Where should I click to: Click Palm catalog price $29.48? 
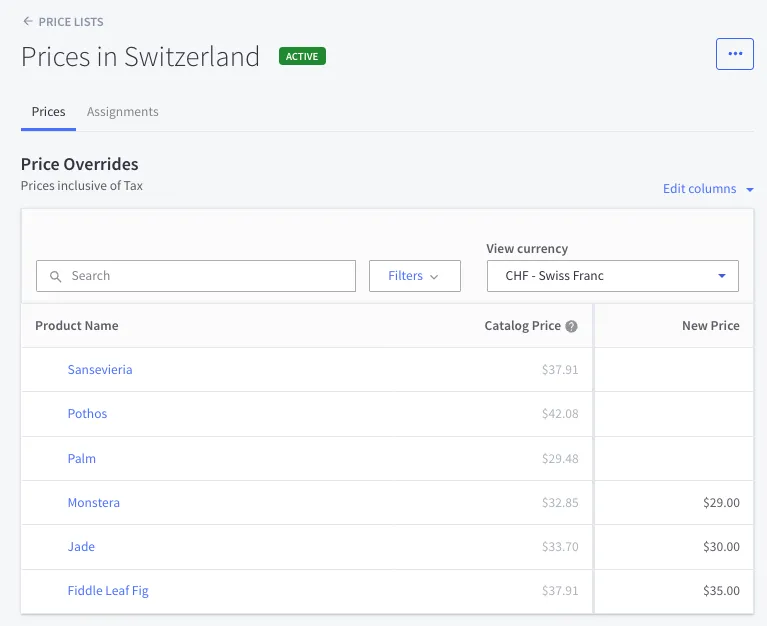[x=560, y=459]
